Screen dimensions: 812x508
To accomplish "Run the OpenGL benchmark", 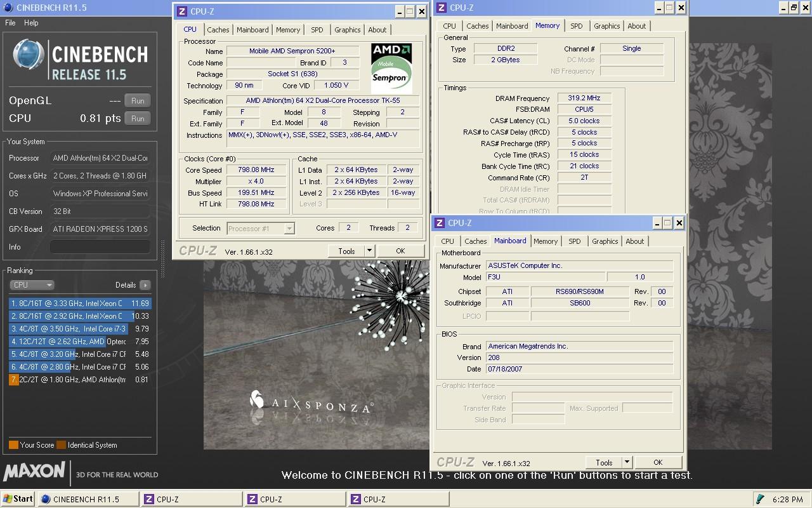I will click(x=138, y=100).
